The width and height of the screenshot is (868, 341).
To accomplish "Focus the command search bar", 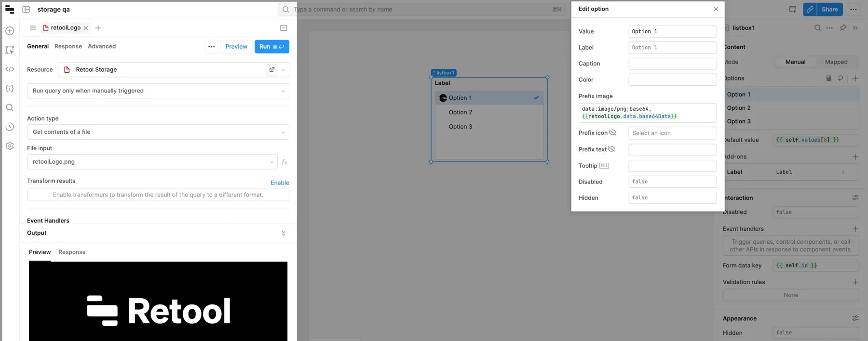I will click(422, 9).
